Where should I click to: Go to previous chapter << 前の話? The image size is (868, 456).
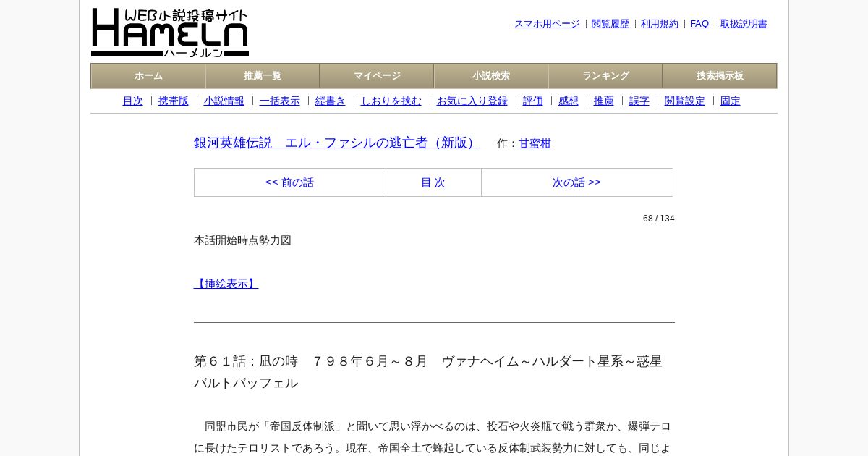click(x=290, y=182)
